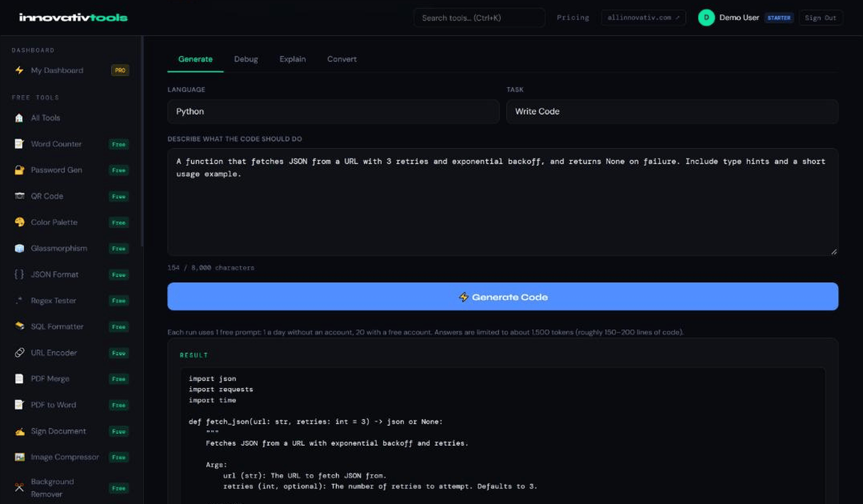Image resolution: width=863 pixels, height=504 pixels.
Task: Click the Glassmorphism cube icon
Action: pos(19,249)
